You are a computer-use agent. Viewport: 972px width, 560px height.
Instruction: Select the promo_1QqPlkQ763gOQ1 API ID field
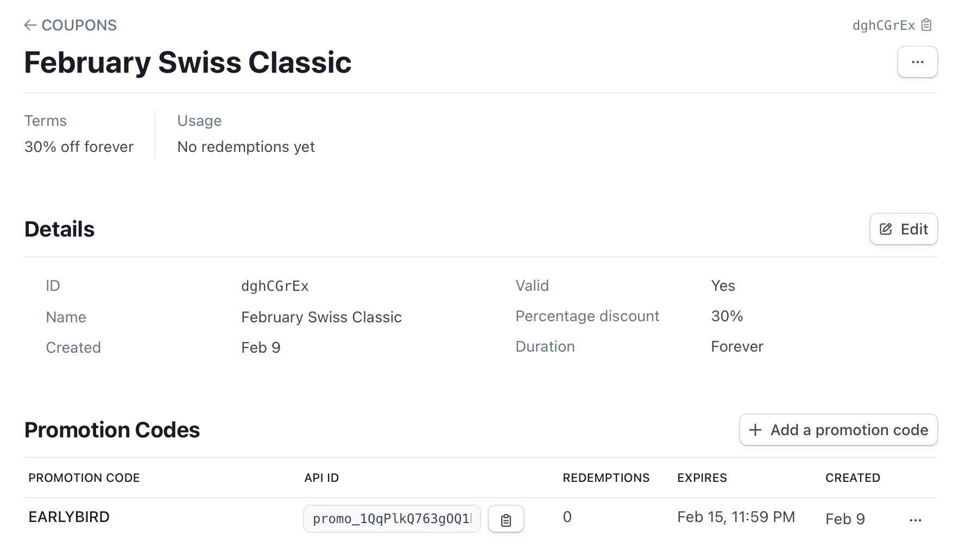coord(392,519)
